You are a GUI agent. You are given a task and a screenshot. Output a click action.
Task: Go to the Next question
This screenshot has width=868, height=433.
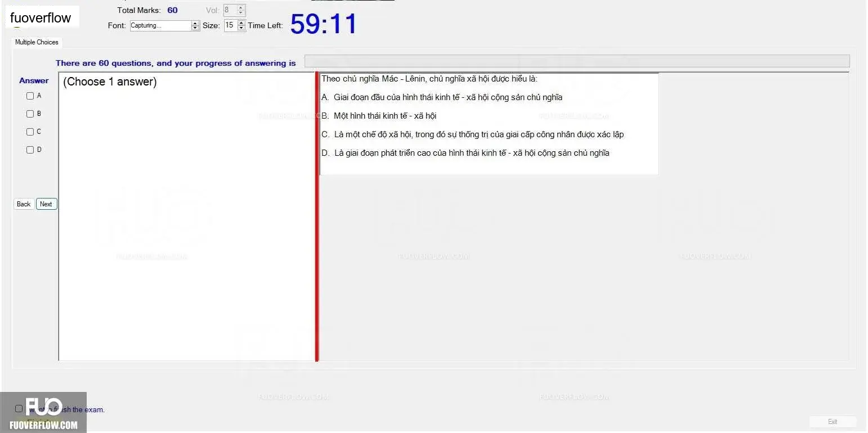pos(46,204)
